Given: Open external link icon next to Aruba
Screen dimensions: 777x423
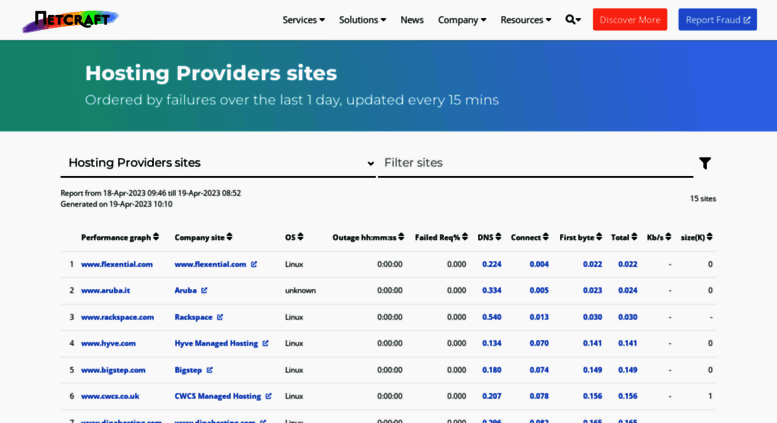Looking at the screenshot, I should (204, 290).
